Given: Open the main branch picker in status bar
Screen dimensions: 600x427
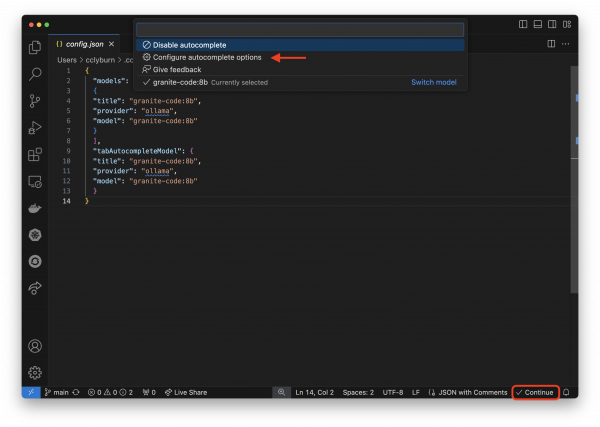Looking at the screenshot, I should tap(54, 393).
